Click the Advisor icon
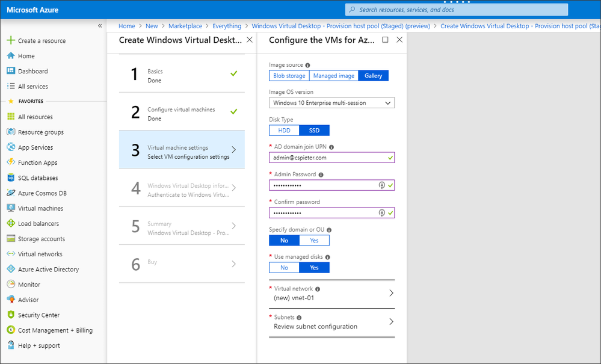This screenshot has height=364, width=601. [11, 299]
